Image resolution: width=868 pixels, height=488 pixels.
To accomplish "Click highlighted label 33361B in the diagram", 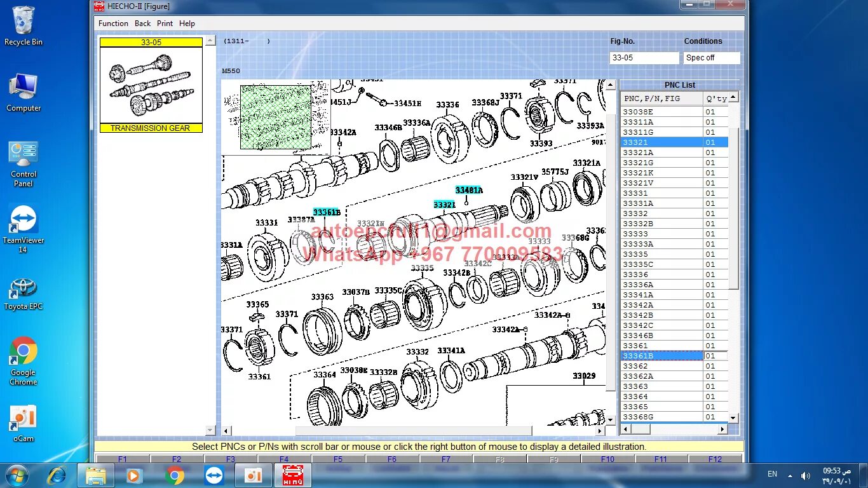I will (x=327, y=212).
